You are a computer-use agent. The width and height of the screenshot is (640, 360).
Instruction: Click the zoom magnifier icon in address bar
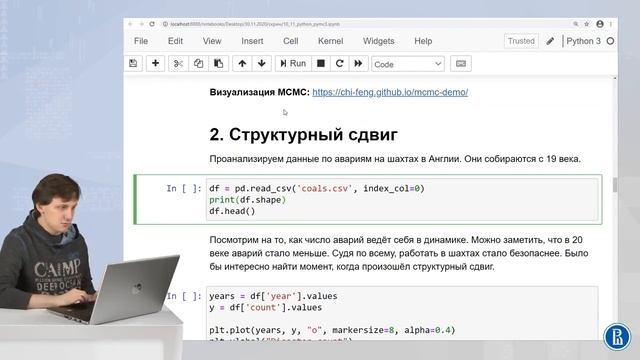(x=576, y=24)
